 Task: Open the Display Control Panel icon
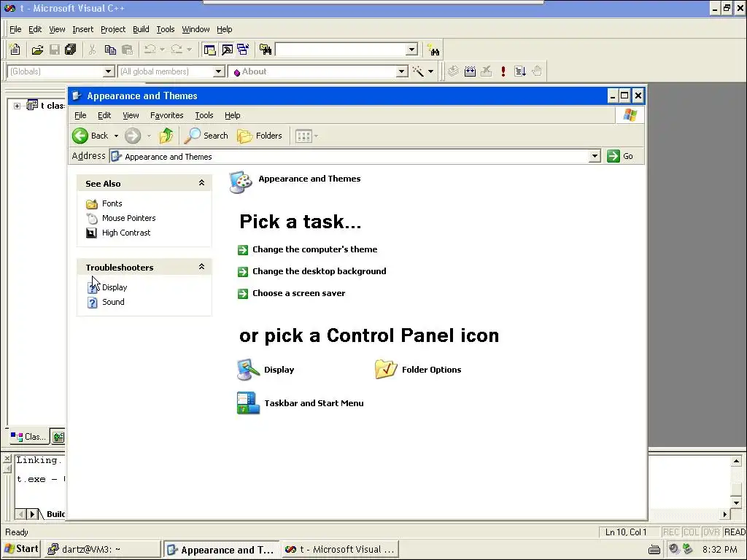pos(266,370)
